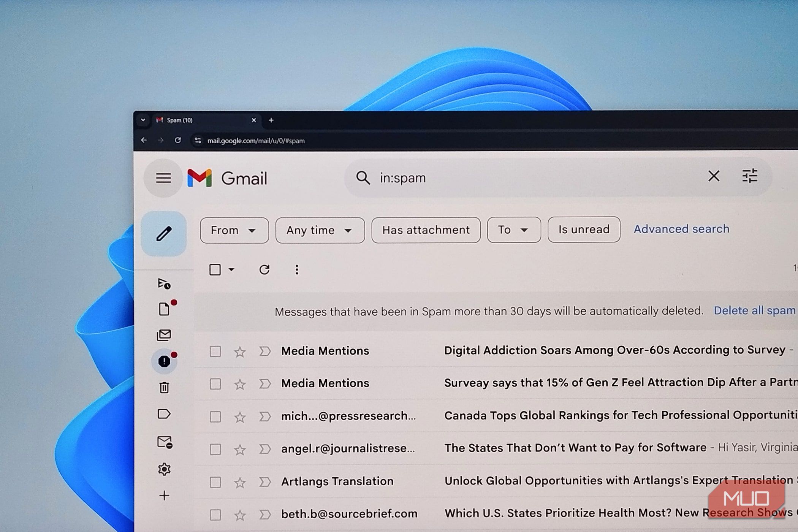Check the first Media Mentions email checkbox
Image resolution: width=798 pixels, height=532 pixels.
215,351
